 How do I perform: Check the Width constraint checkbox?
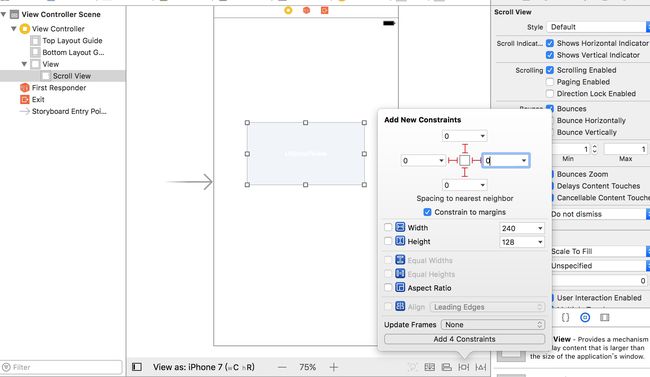388,227
